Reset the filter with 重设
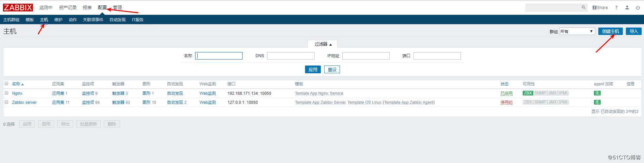Viewport: 644px width, 163px height. pos(332,70)
